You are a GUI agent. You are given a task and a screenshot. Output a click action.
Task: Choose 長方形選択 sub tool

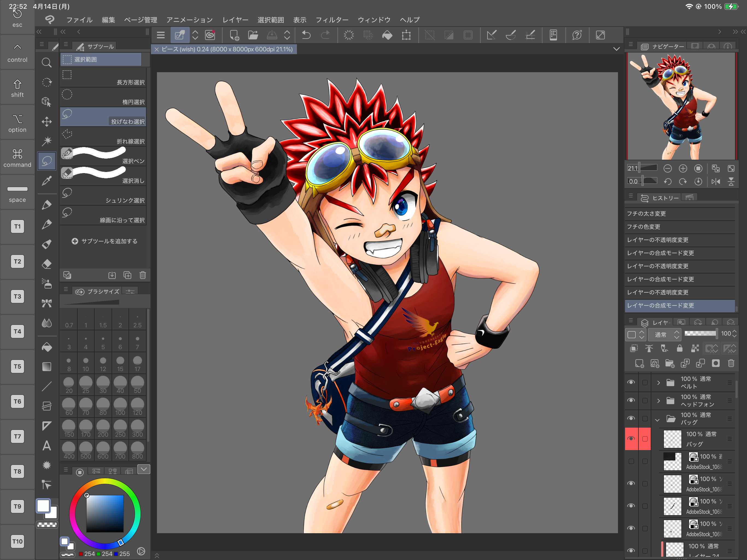[103, 78]
